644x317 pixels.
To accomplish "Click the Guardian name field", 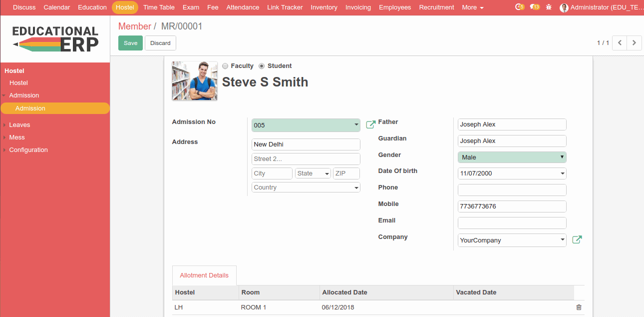I will tap(512, 141).
